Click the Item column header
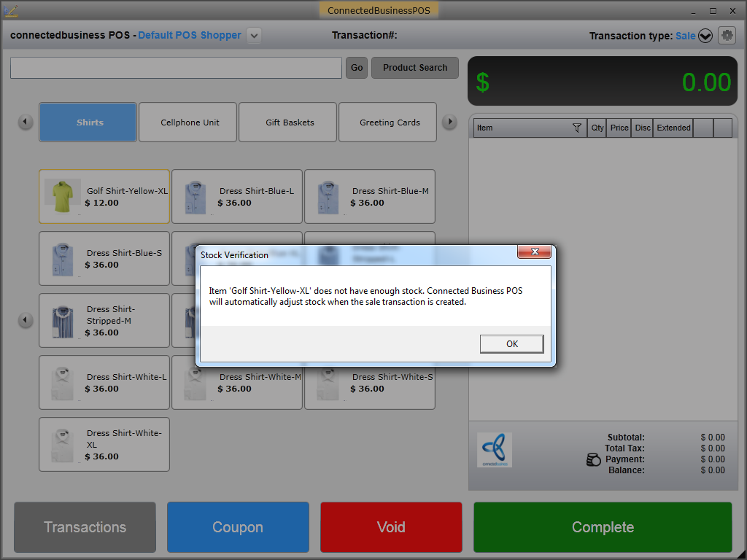 (530, 128)
